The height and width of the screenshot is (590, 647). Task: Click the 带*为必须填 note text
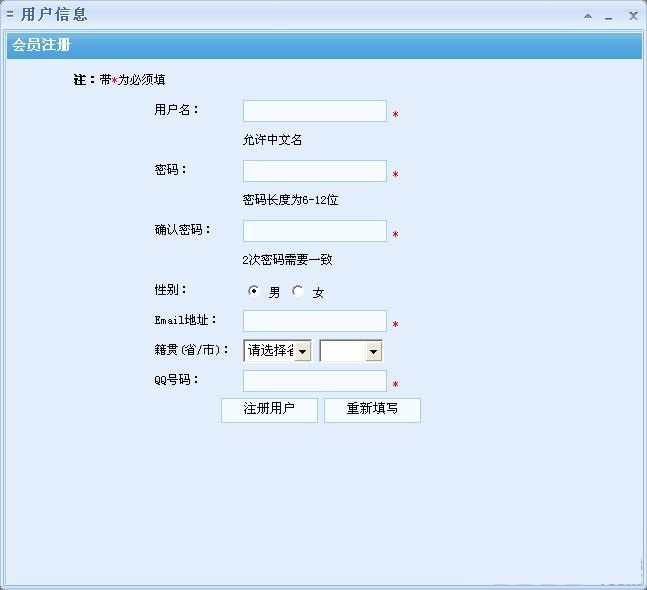[x=132, y=80]
